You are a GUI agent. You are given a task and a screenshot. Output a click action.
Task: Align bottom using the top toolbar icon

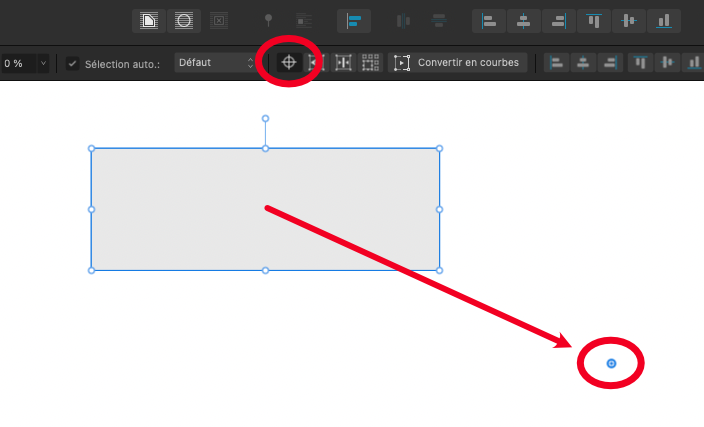pos(664,21)
